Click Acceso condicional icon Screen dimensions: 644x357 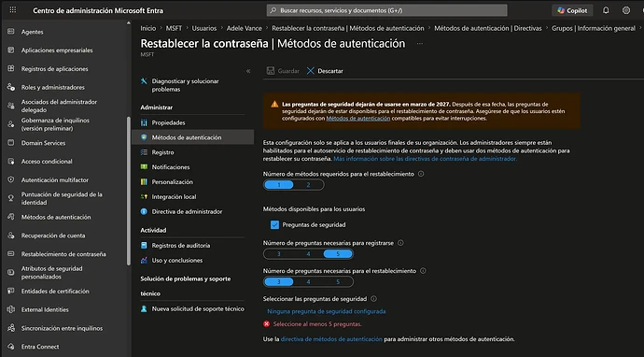(x=11, y=162)
